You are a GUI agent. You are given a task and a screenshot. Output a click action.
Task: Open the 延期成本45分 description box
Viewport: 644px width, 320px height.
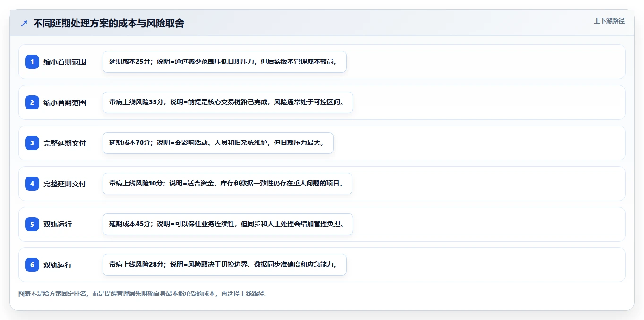(228, 224)
